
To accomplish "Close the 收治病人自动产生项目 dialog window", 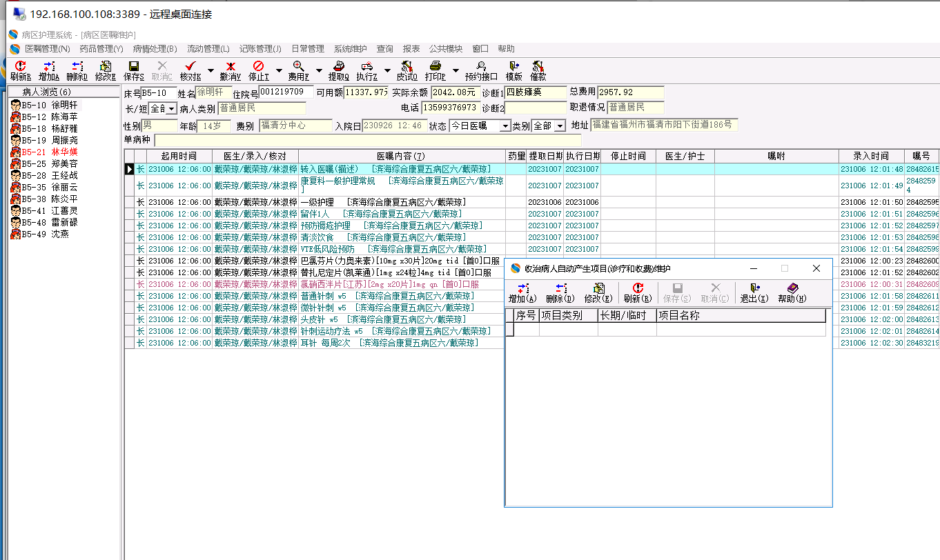I will click(x=816, y=268).
